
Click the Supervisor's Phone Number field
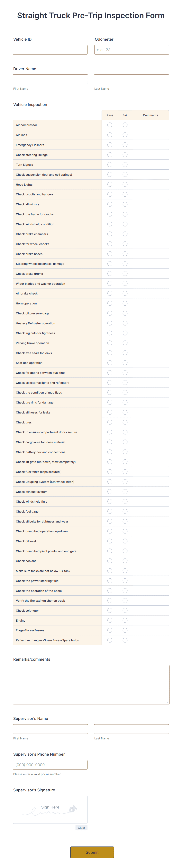(50, 765)
